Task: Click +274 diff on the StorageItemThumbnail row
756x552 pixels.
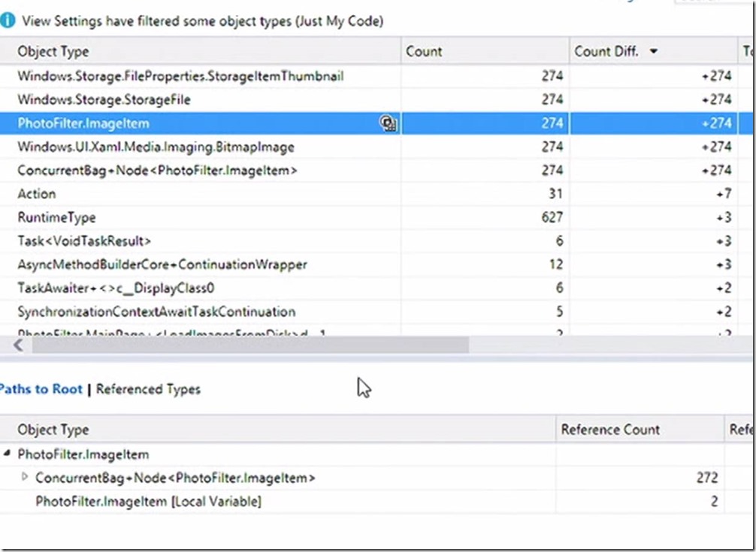Action: [x=716, y=76]
